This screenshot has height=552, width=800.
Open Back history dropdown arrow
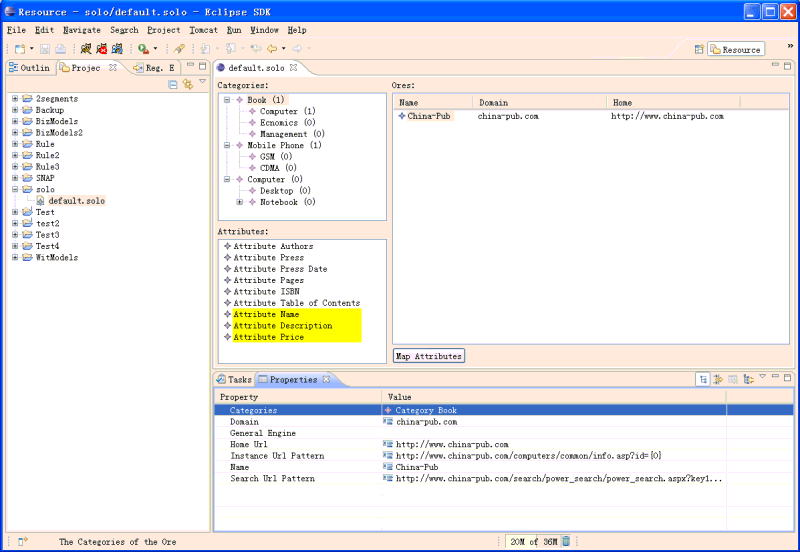pyautogui.click(x=284, y=49)
